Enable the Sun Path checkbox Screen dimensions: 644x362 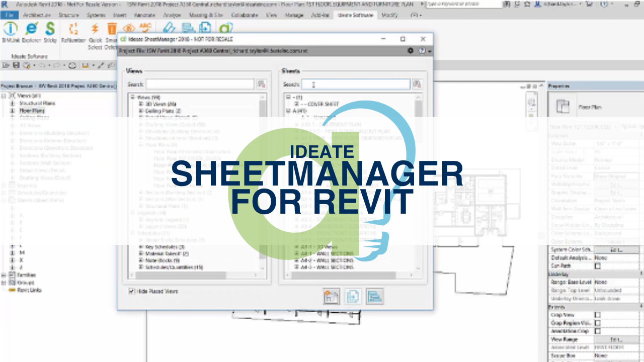(x=598, y=265)
